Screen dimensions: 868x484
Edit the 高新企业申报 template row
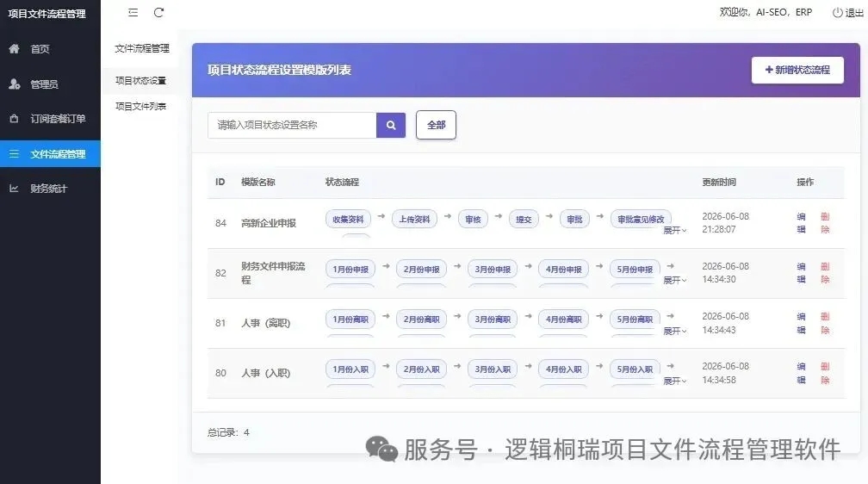point(801,223)
